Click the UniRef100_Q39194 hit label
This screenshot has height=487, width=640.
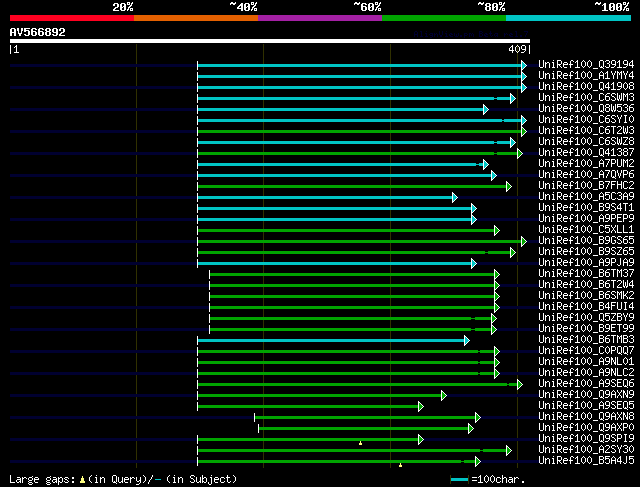pyautogui.click(x=586, y=64)
